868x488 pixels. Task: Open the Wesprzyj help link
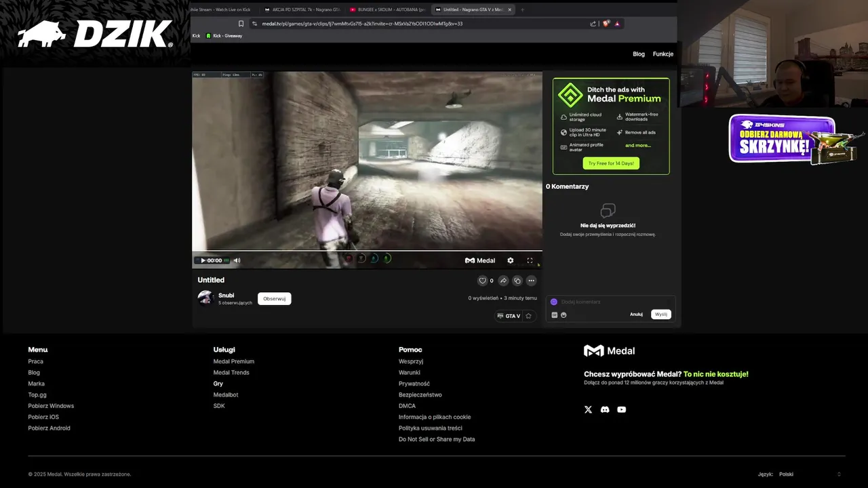click(x=411, y=361)
